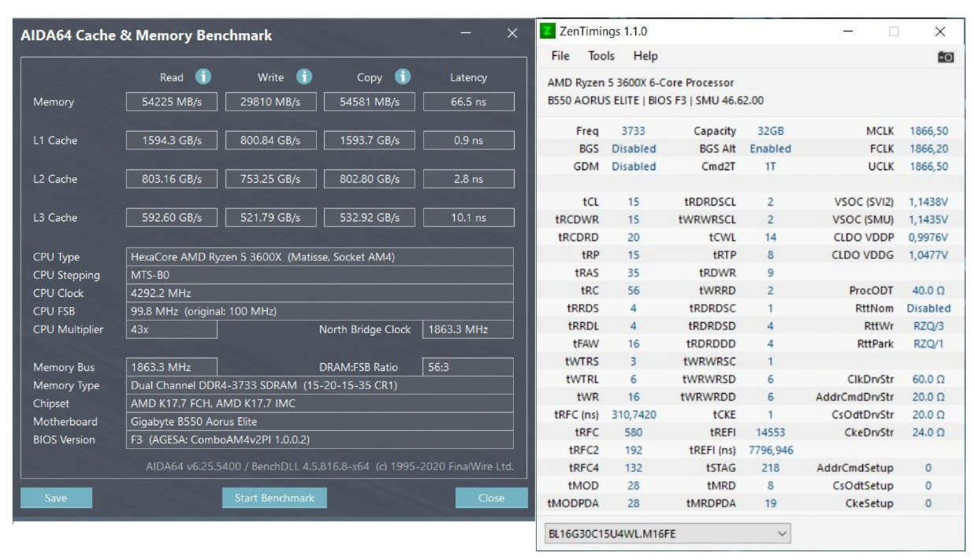Maximize the ZenTimings window
The width and height of the screenshot is (975, 560).
coord(894,32)
